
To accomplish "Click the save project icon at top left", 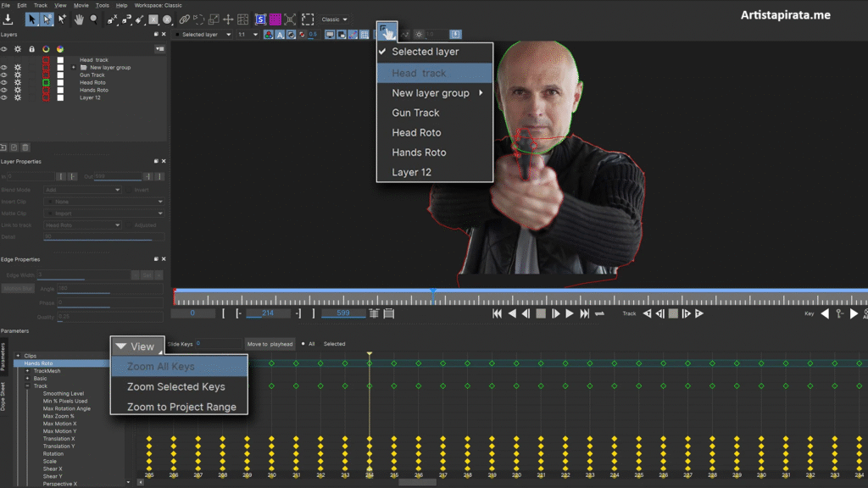I will pyautogui.click(x=8, y=19).
